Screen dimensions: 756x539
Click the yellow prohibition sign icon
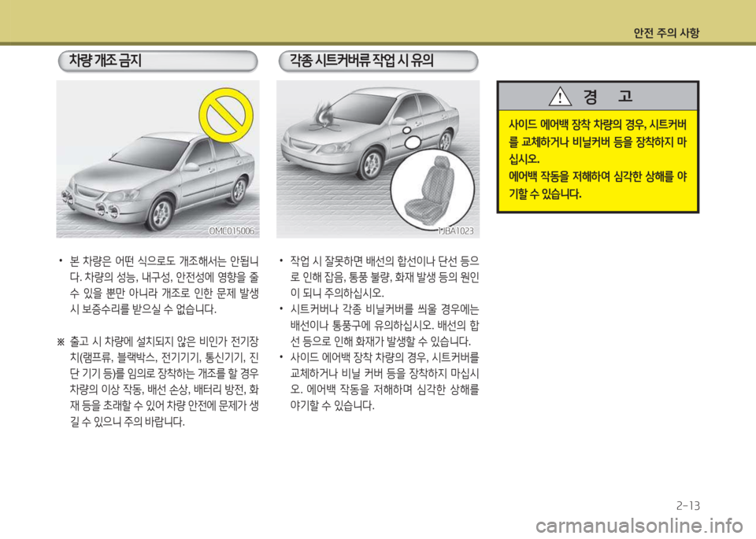(226, 116)
